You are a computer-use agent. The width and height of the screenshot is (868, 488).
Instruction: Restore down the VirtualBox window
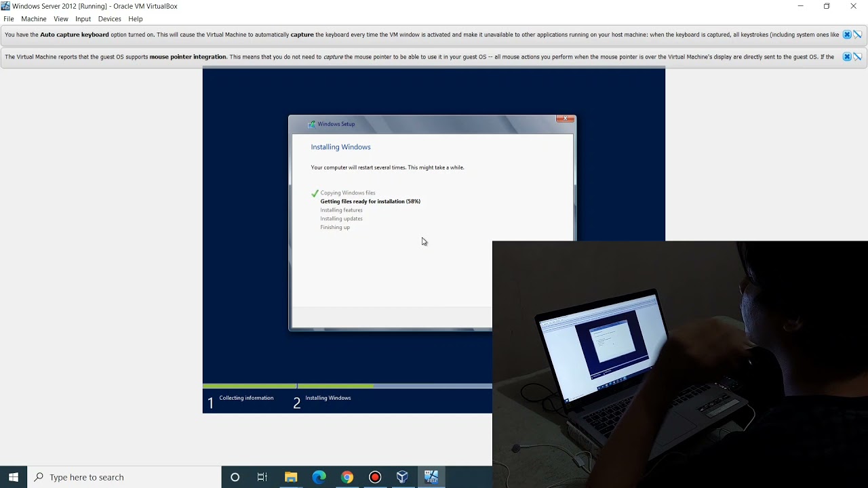(827, 6)
